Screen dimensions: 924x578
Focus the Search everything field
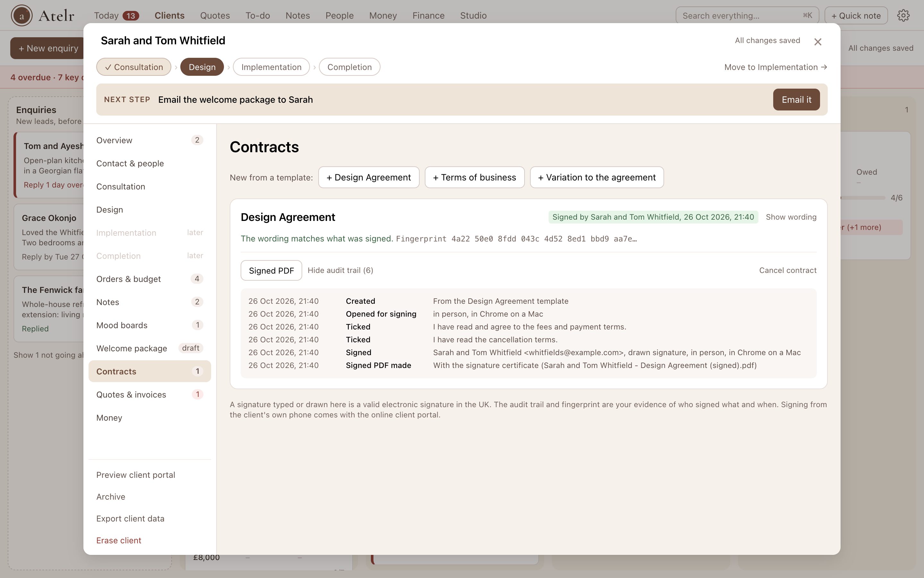point(747,15)
